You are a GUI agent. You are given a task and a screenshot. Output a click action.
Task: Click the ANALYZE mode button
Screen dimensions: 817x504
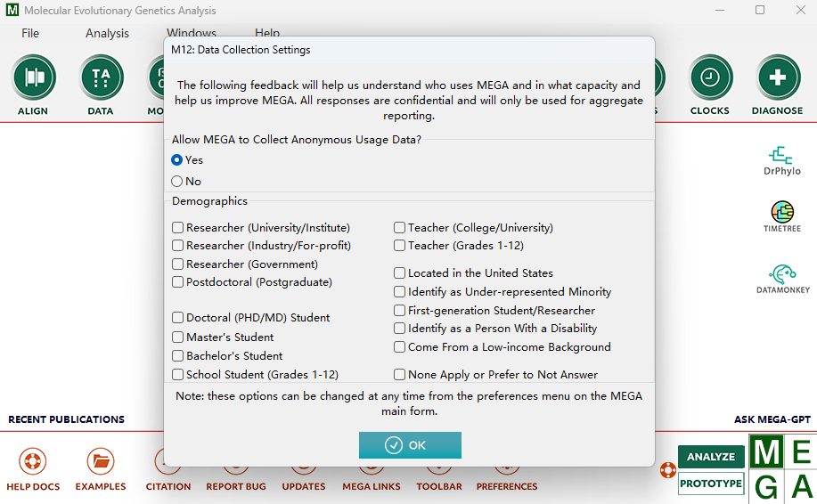(x=710, y=457)
